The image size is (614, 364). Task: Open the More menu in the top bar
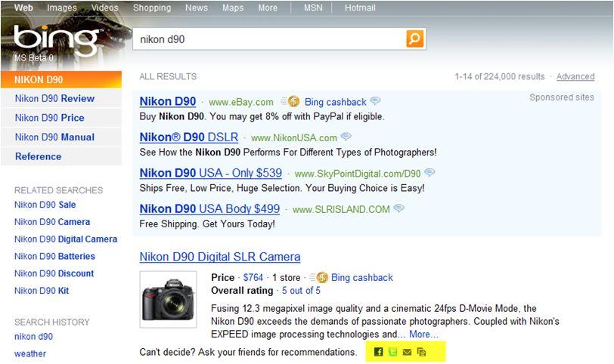coord(268,8)
